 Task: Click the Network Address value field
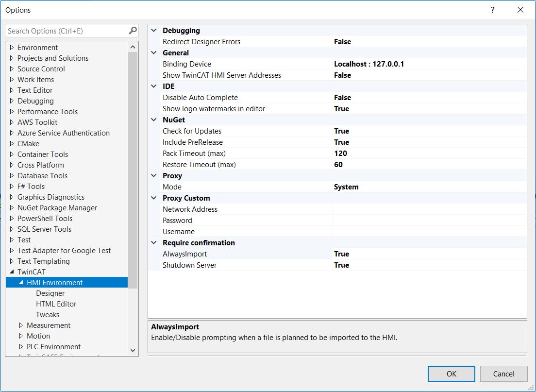point(429,209)
